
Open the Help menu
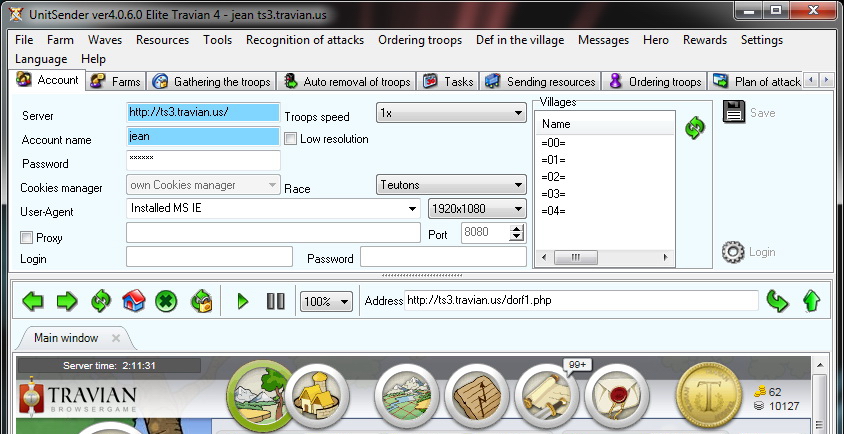(x=94, y=59)
